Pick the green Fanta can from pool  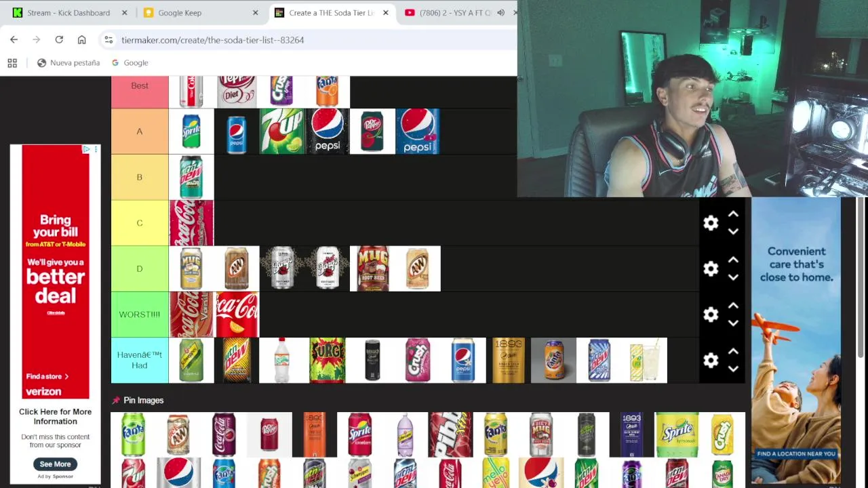(x=134, y=434)
